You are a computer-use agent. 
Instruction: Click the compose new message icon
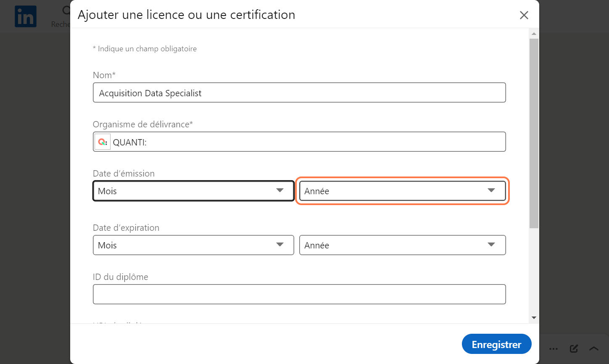pyautogui.click(x=574, y=348)
